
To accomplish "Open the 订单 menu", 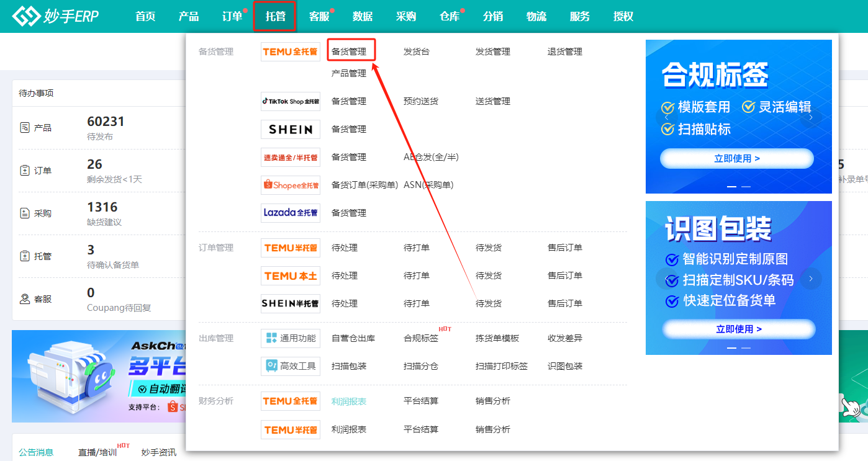I will [232, 16].
